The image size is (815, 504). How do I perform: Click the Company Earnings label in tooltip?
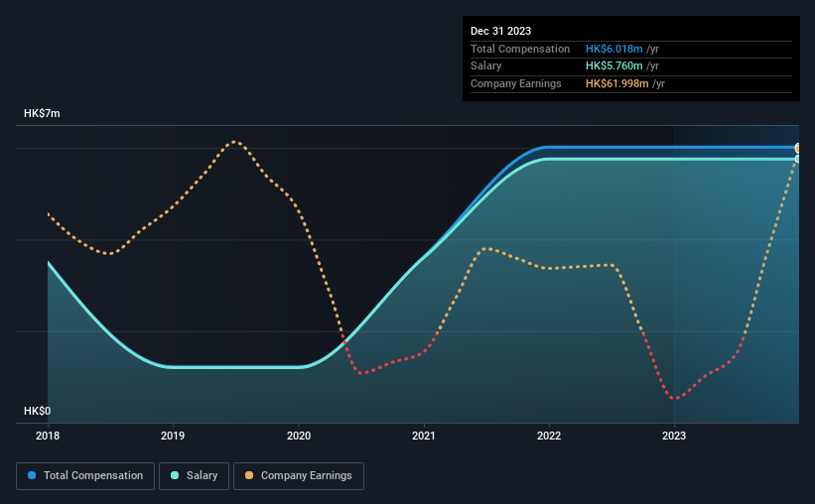click(515, 83)
